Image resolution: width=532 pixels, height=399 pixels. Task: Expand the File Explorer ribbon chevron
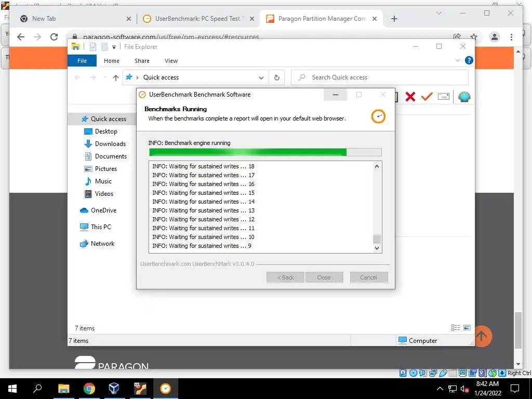(x=457, y=60)
